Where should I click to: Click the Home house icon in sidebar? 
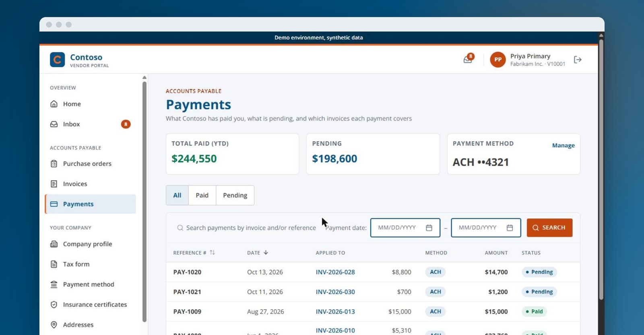coord(54,104)
